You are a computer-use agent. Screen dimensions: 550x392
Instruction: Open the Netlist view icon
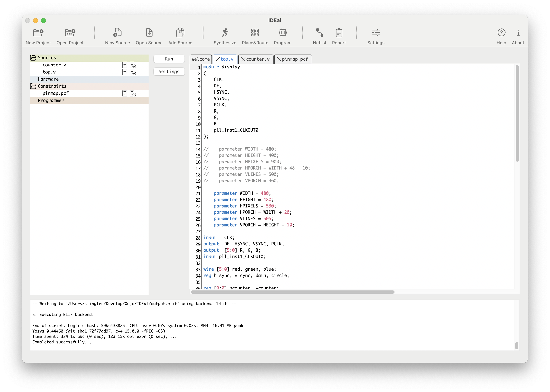coord(319,33)
